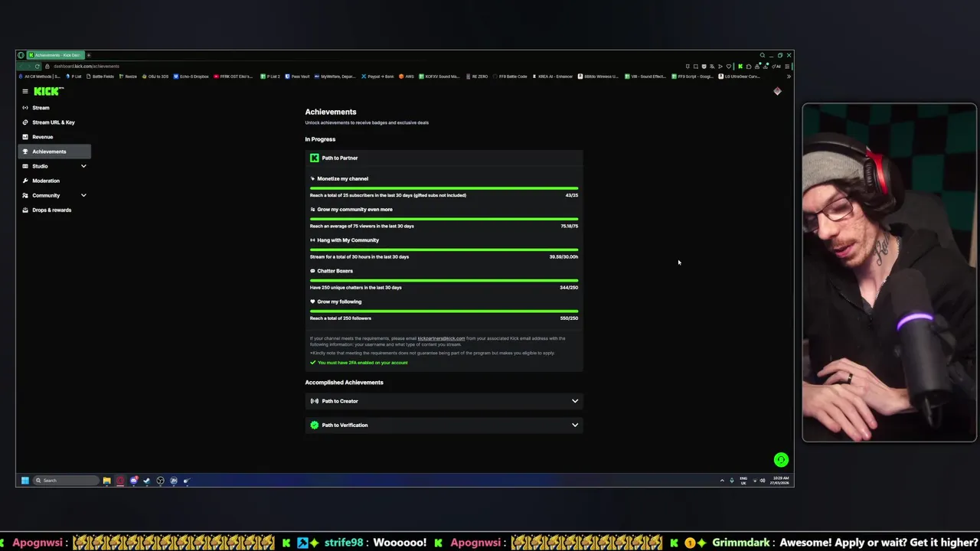Open the Pass Vault bookmark
The width and height of the screenshot is (980, 551).
coord(298,77)
